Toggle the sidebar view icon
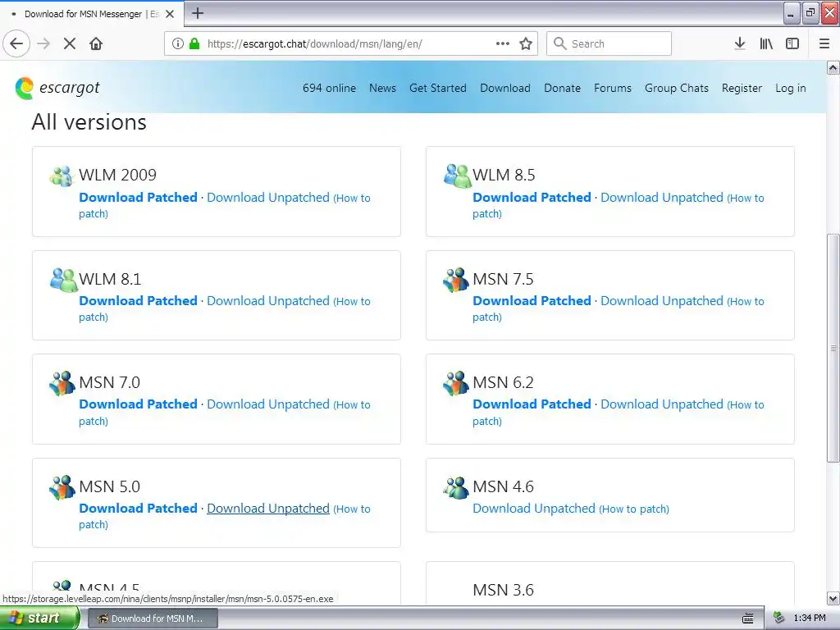 792,43
